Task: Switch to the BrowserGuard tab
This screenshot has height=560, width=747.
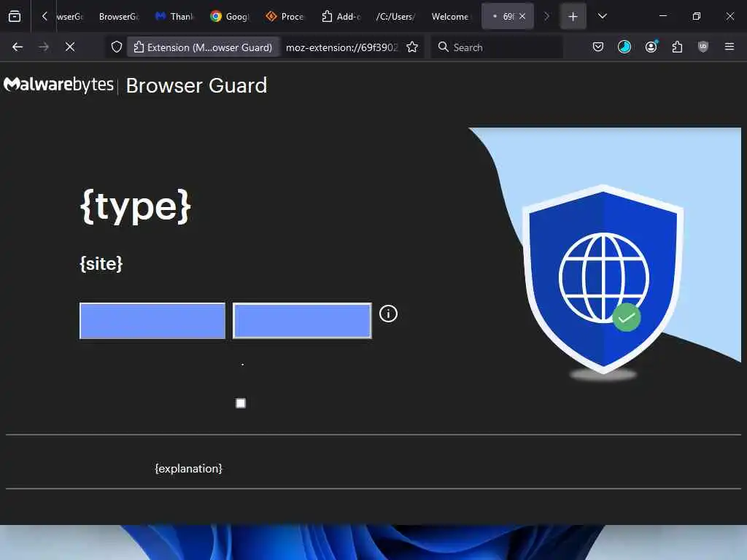Action: (119, 16)
